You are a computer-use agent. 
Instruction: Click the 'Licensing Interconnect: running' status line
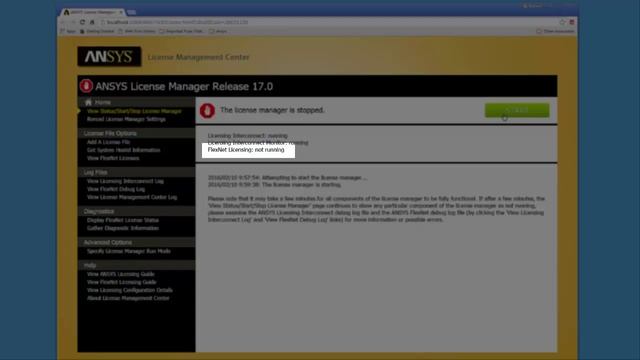point(248,136)
